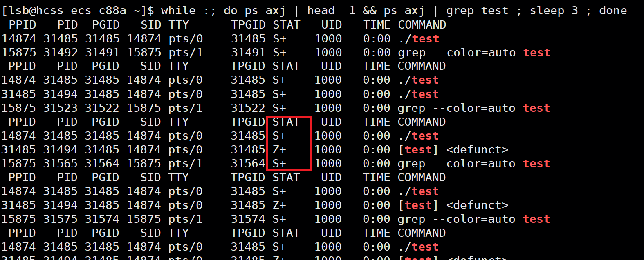Click PPID 15875 in the PID 31565 row

[x=18, y=164]
